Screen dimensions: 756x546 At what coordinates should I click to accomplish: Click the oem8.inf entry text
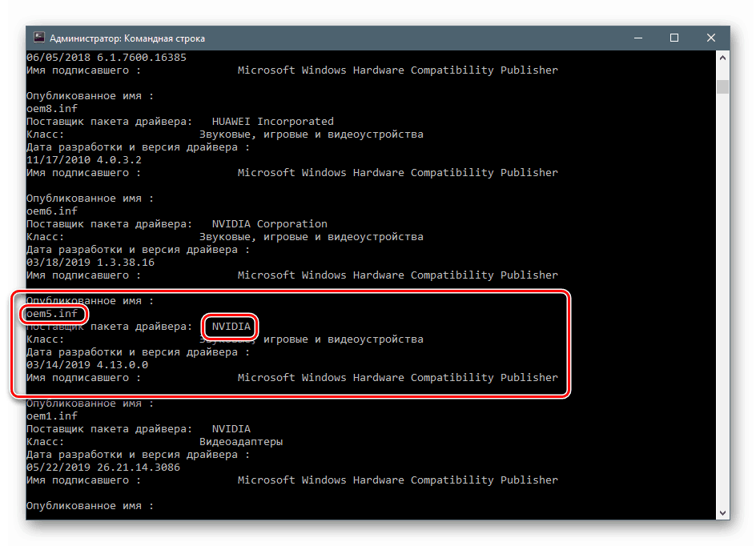click(51, 108)
